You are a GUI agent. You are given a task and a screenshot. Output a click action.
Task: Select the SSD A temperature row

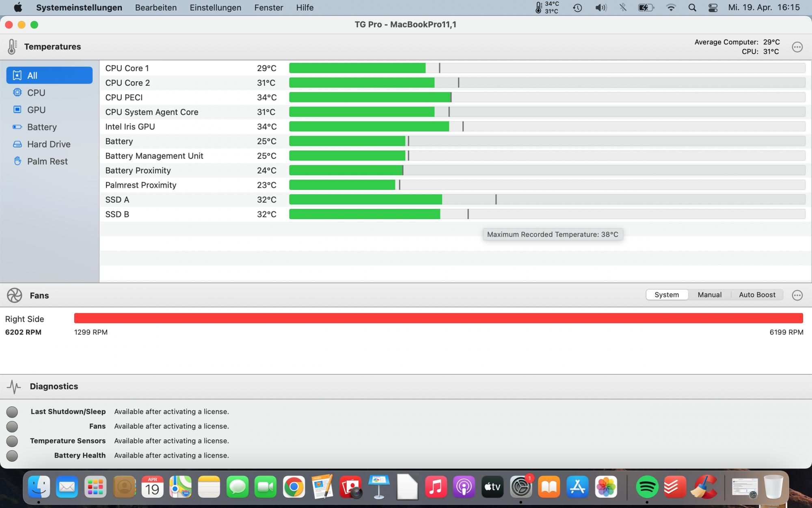[191, 200]
